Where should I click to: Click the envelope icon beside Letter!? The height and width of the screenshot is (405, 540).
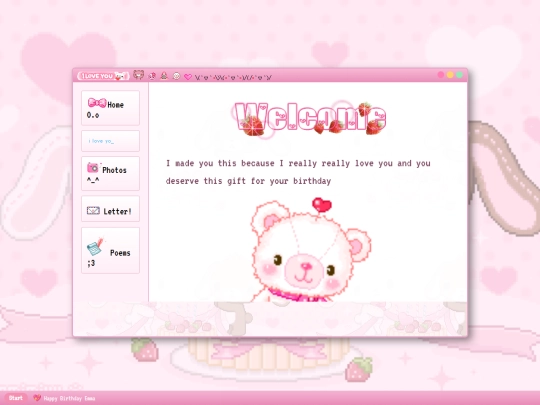tap(93, 210)
